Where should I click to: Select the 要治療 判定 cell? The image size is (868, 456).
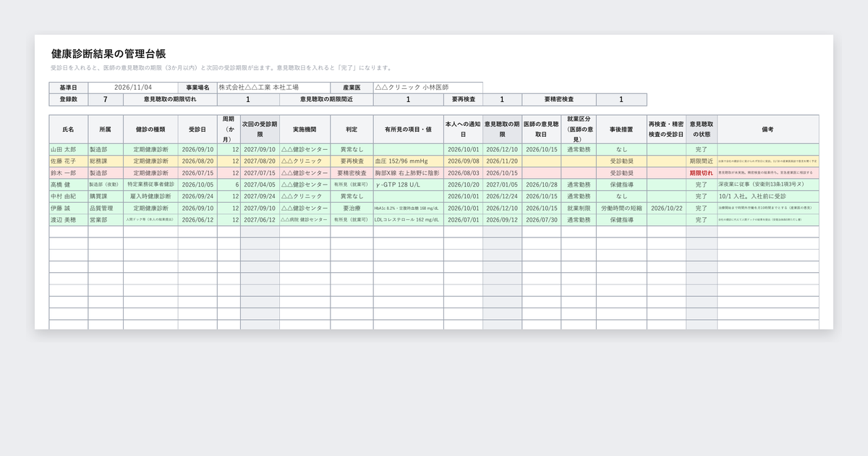point(352,208)
